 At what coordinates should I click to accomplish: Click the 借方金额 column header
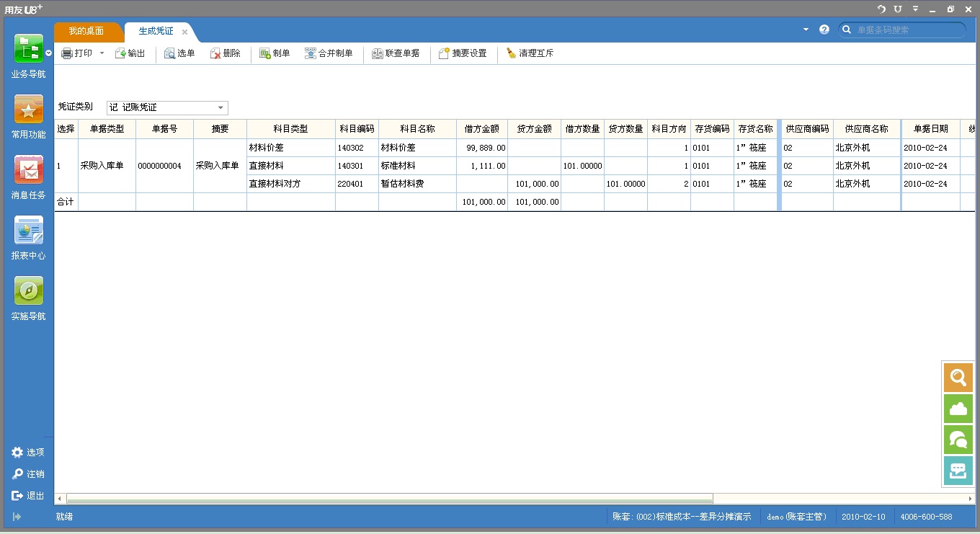tap(482, 129)
